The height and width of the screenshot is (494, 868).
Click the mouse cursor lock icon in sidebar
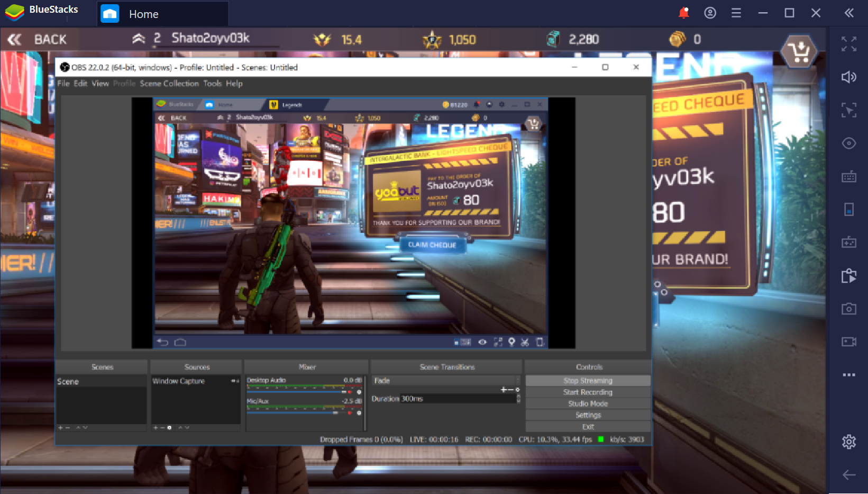click(x=848, y=110)
